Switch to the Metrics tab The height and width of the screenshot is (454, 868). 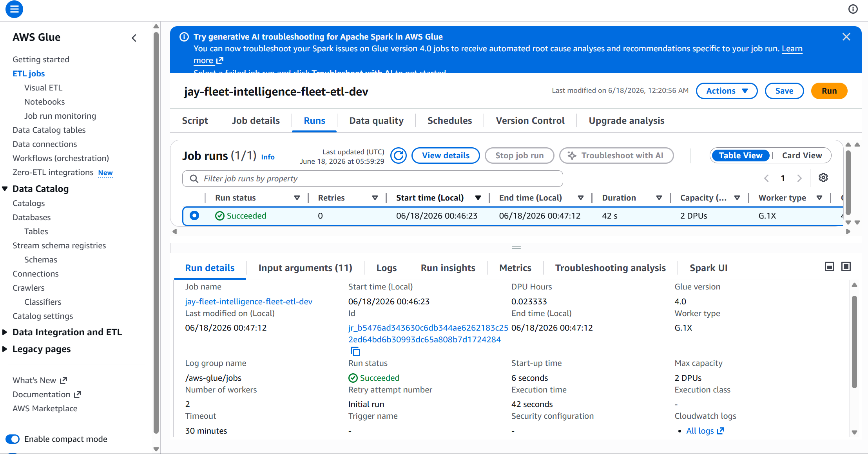tap(515, 268)
